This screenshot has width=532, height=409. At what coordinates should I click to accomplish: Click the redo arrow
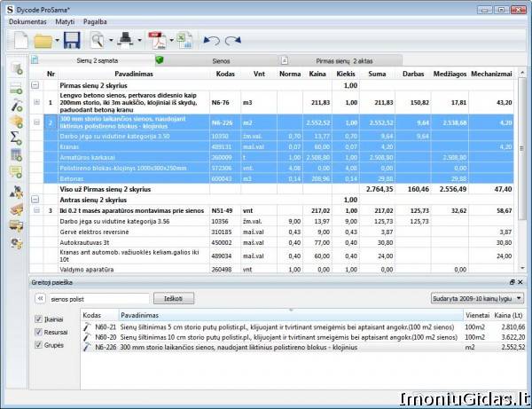point(232,41)
